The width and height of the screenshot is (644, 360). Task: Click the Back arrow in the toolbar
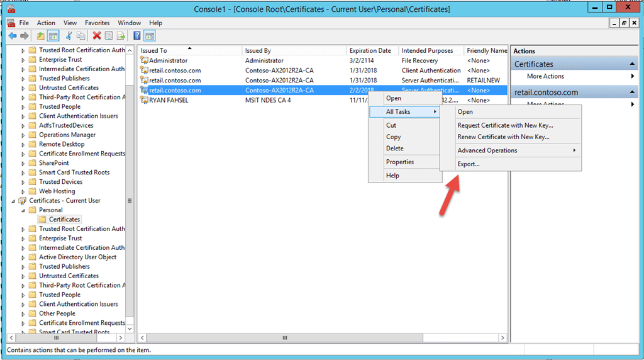pyautogui.click(x=13, y=36)
